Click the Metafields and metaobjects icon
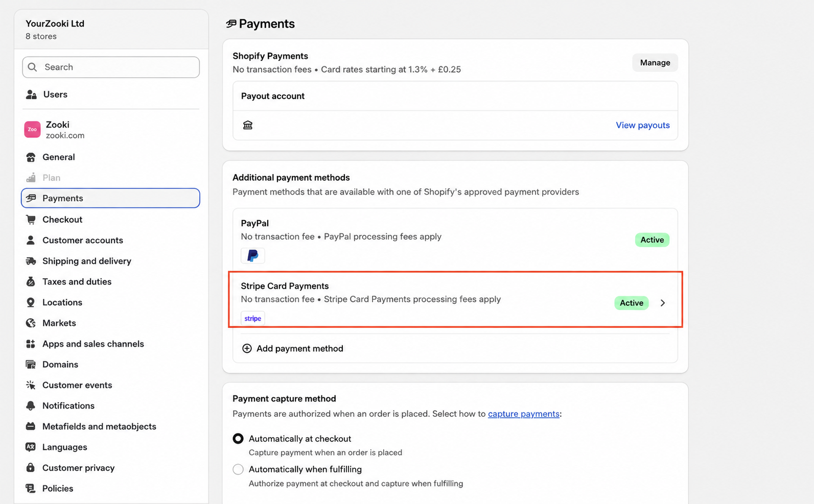Image resolution: width=814 pixels, height=504 pixels. click(x=31, y=426)
